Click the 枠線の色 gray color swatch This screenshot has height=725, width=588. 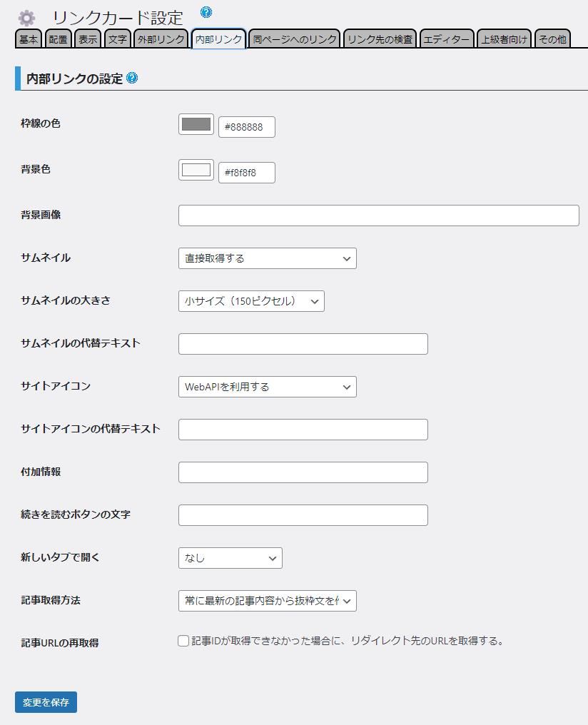click(x=196, y=125)
